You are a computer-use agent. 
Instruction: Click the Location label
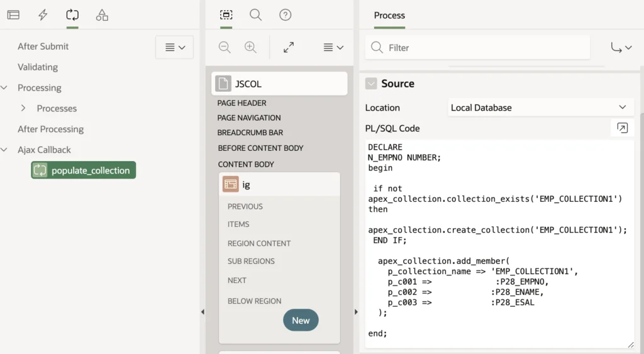(x=382, y=108)
